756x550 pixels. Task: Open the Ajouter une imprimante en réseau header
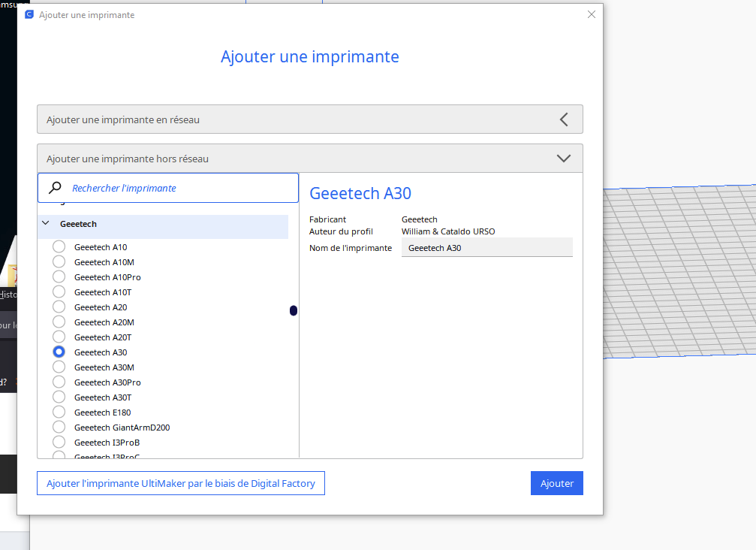(300, 119)
